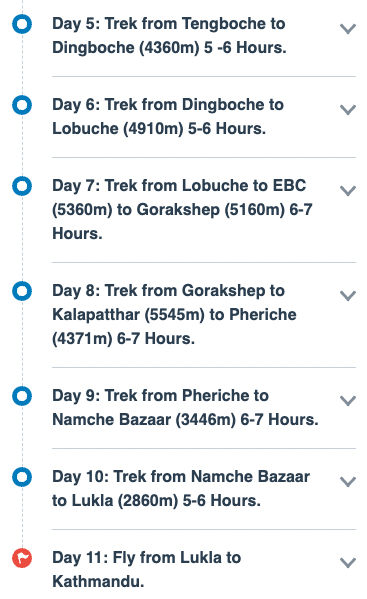The height and width of the screenshot is (599, 367).
Task: Select Day 7 Trek from Lobuche title
Action: pos(182,209)
